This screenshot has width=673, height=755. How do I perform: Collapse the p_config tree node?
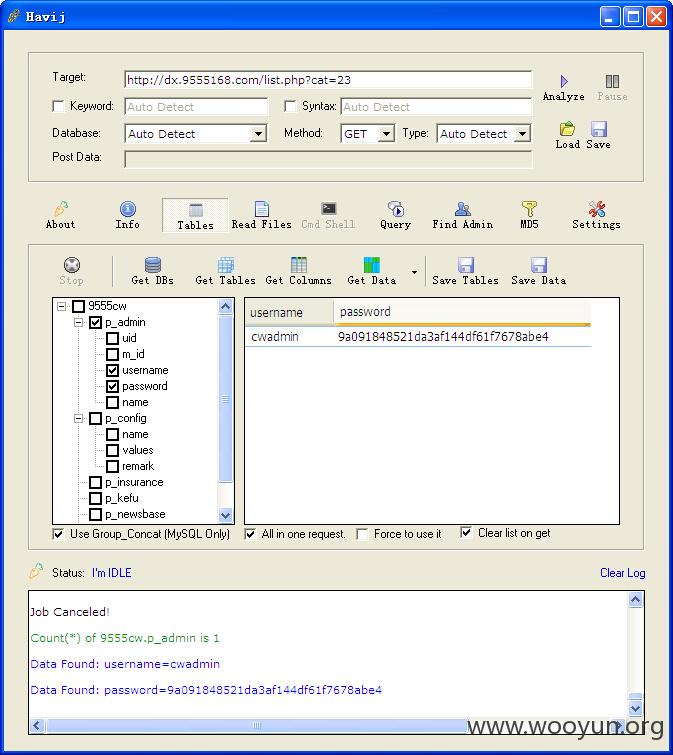(x=78, y=418)
